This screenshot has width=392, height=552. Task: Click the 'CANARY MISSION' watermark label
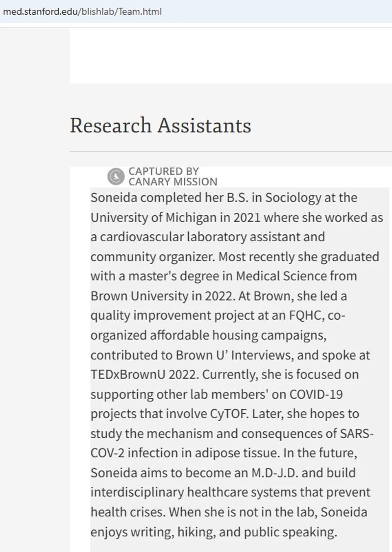[x=173, y=182]
